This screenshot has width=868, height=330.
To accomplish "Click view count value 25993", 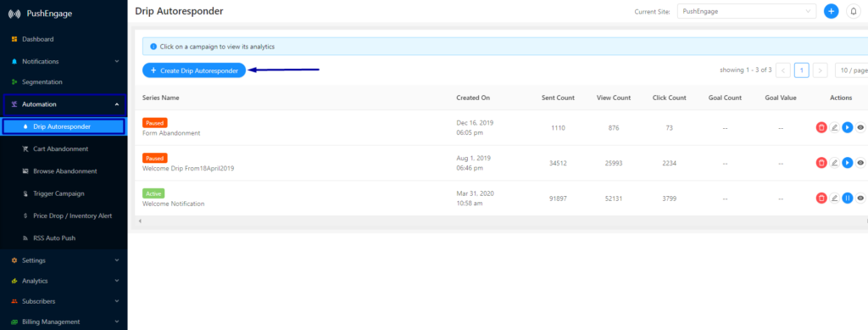I will pyautogui.click(x=614, y=163).
